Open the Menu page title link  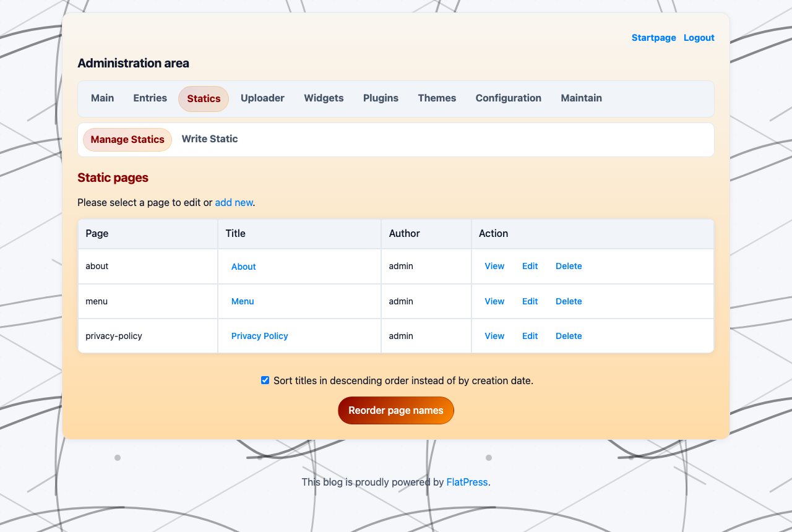[x=243, y=301]
